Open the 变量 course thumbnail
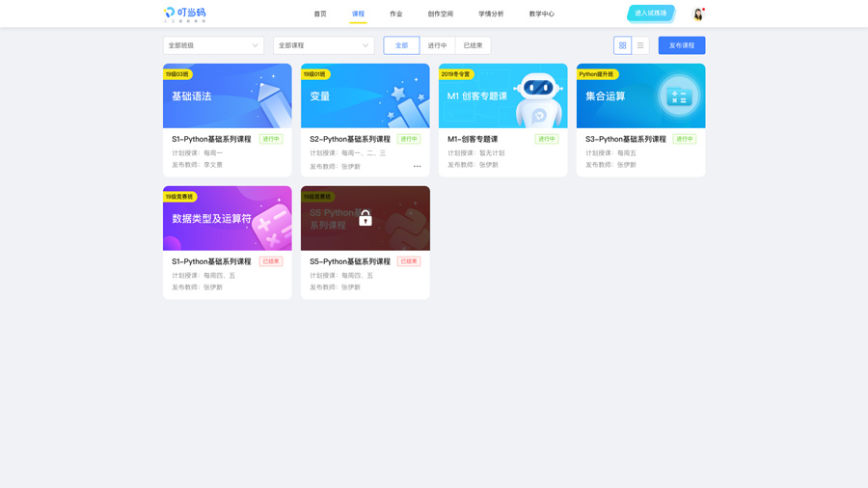The image size is (868, 488). click(x=365, y=95)
